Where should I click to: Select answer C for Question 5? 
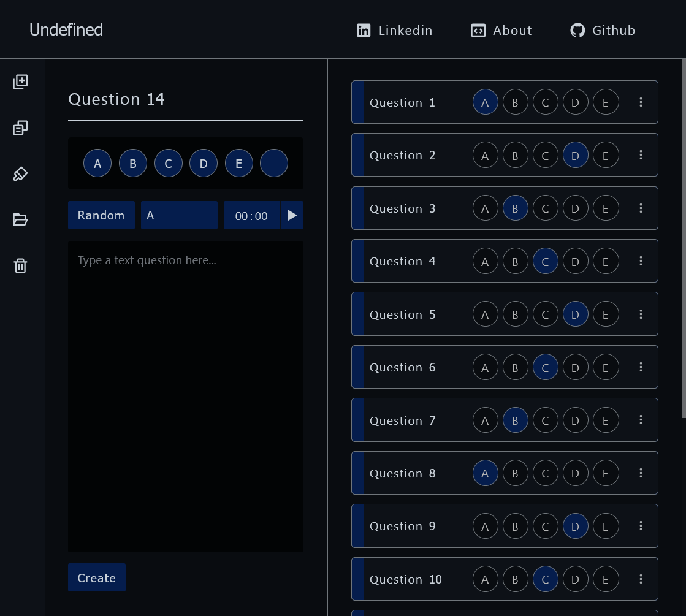point(546,314)
